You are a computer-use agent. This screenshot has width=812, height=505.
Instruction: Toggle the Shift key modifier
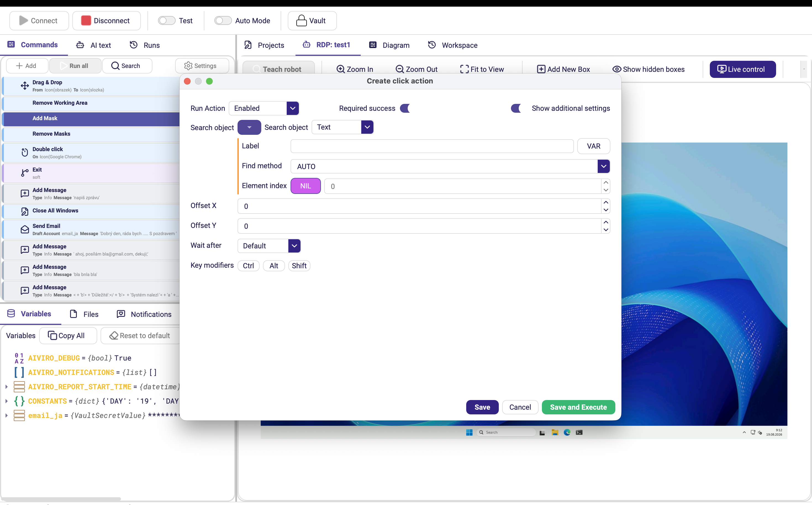(x=299, y=265)
